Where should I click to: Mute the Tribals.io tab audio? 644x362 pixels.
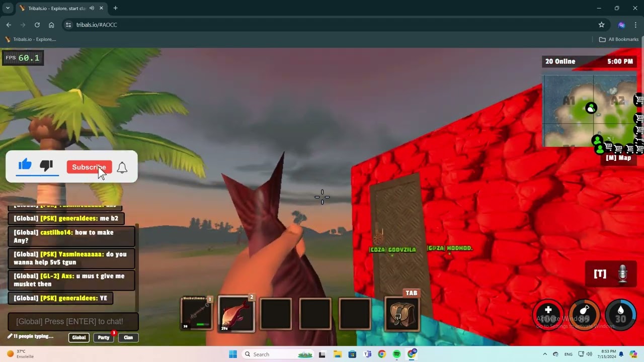click(92, 8)
